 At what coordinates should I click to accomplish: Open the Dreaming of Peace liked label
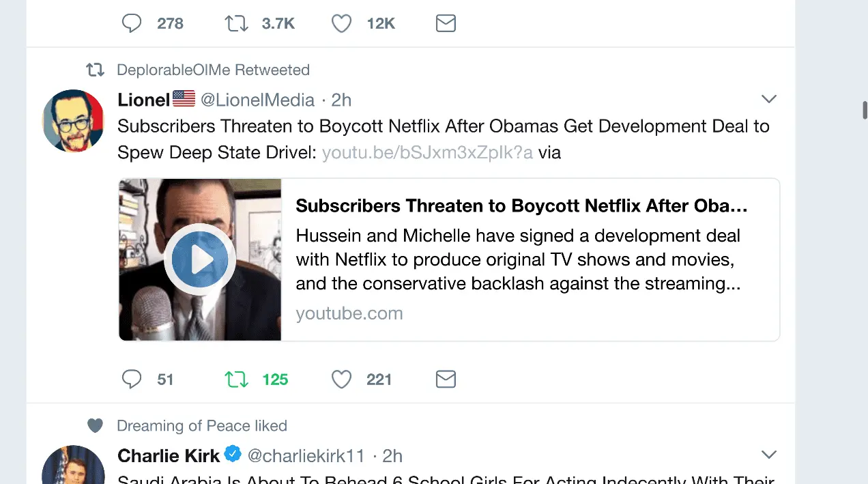(201, 426)
